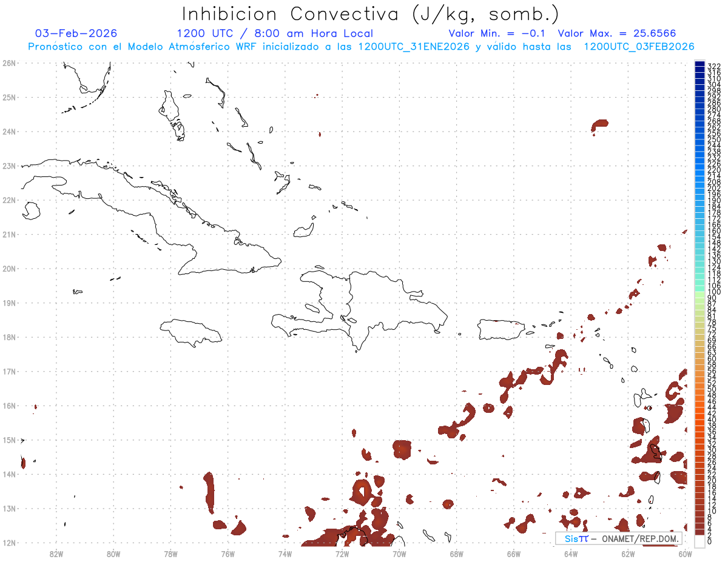The width and height of the screenshot is (728, 562).
Task: Click the "62W" longitude label
Action: coord(628,553)
